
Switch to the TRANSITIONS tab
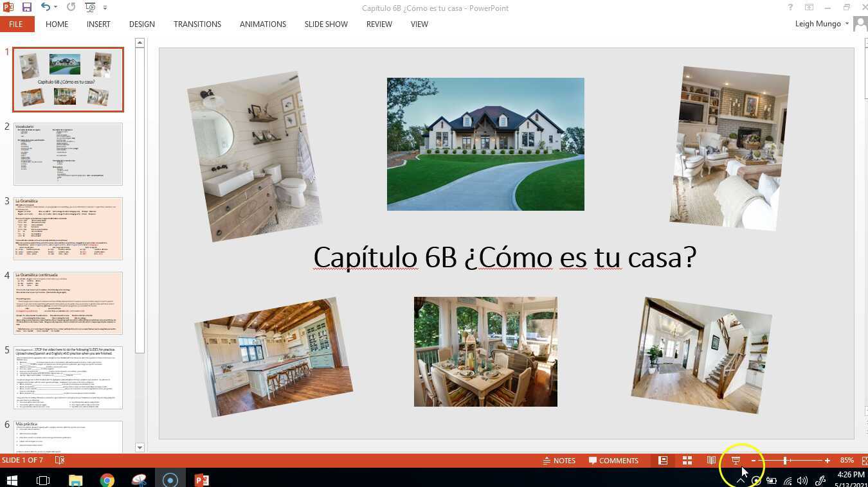click(197, 24)
